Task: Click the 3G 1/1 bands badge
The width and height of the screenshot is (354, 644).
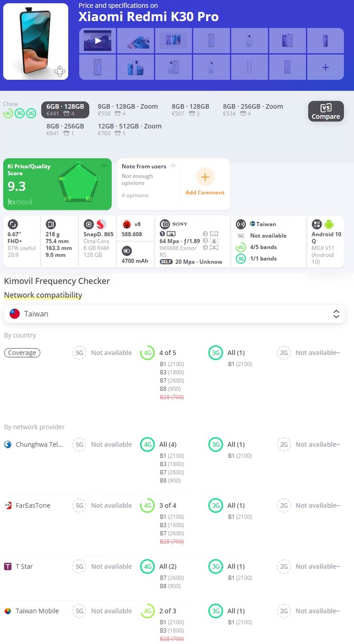Action: tap(241, 258)
